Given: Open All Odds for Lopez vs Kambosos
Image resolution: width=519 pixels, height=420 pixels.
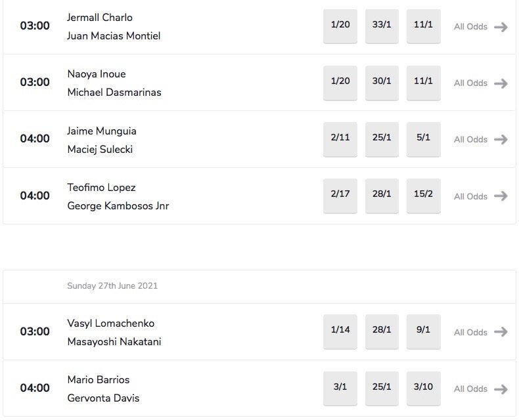Looking at the screenshot, I should tap(470, 197).
